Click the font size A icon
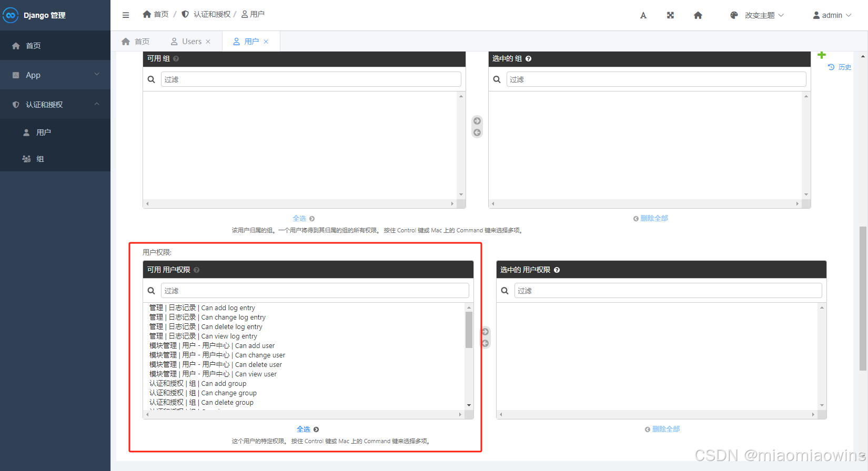 (643, 15)
